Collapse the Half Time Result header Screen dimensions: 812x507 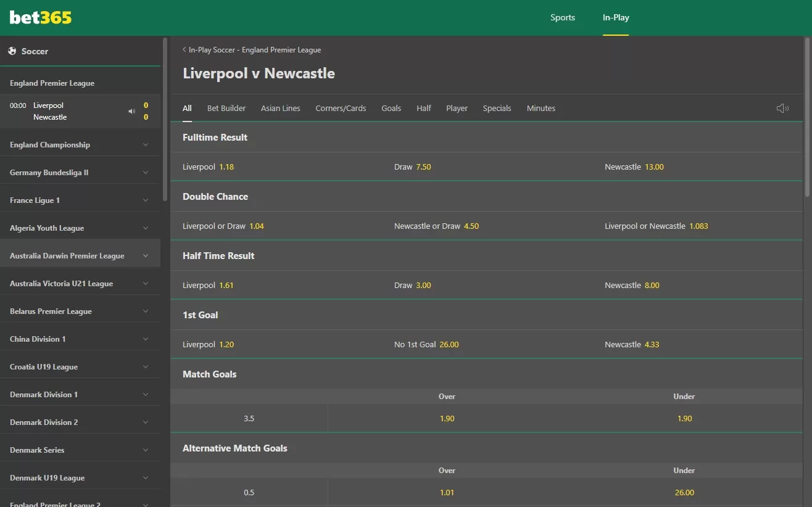click(x=487, y=256)
